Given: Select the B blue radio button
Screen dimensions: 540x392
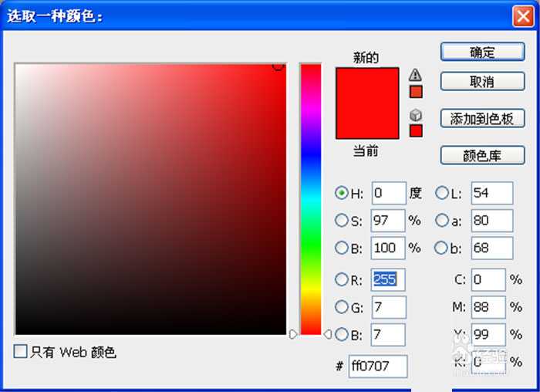Looking at the screenshot, I should [x=341, y=334].
